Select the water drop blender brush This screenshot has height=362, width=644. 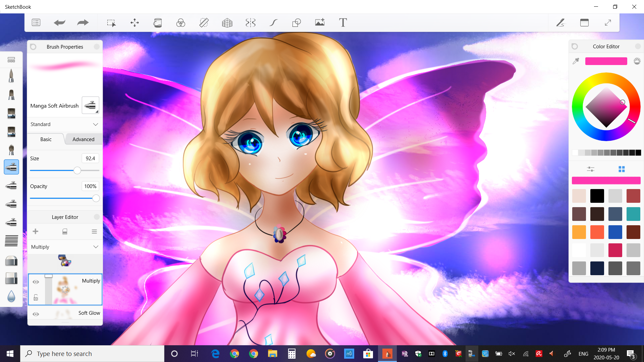(11, 296)
